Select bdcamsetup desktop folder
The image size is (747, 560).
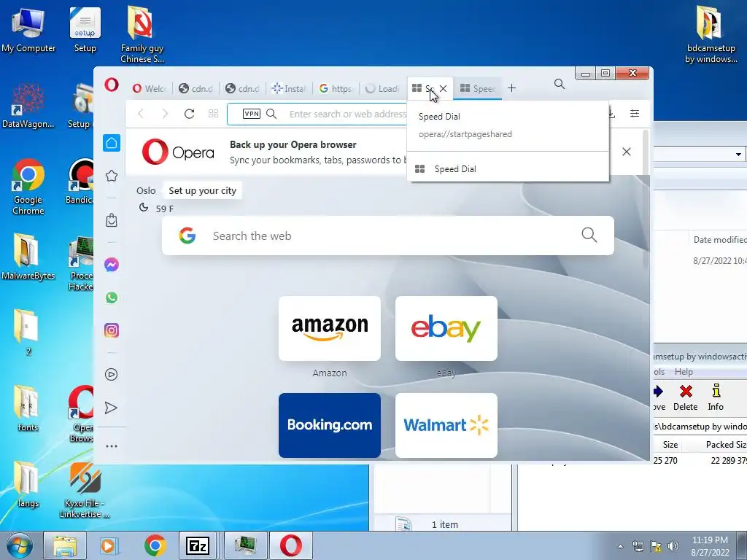point(711,34)
